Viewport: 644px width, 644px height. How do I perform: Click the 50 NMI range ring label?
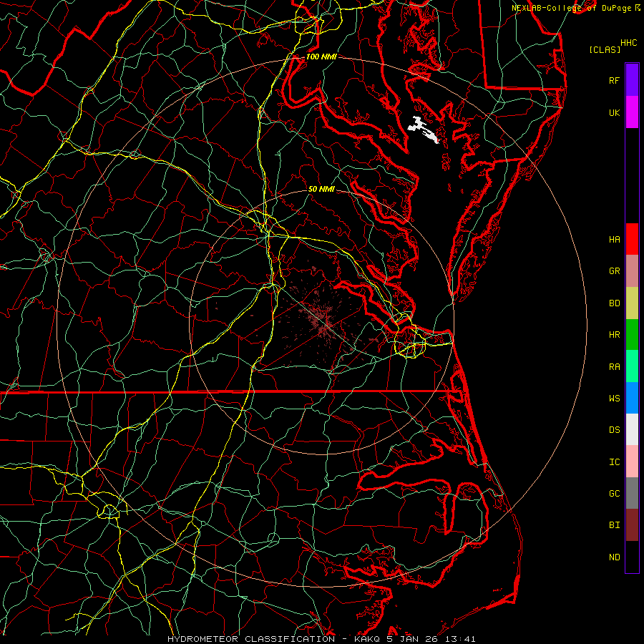pos(321,189)
